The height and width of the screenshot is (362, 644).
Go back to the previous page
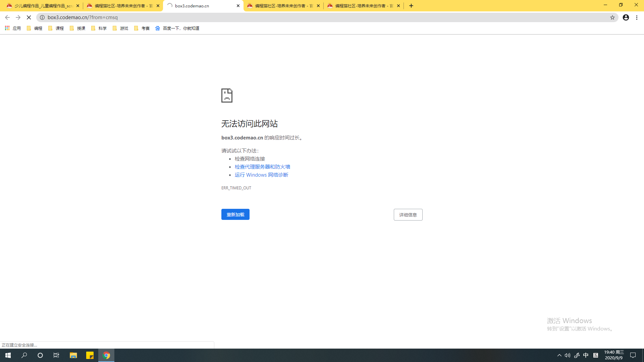(x=7, y=17)
